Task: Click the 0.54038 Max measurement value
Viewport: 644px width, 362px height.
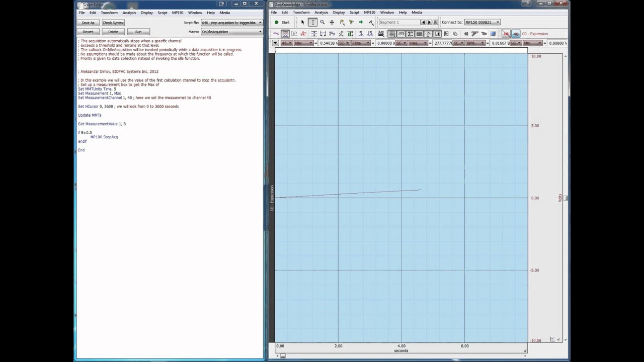Action: (x=328, y=43)
